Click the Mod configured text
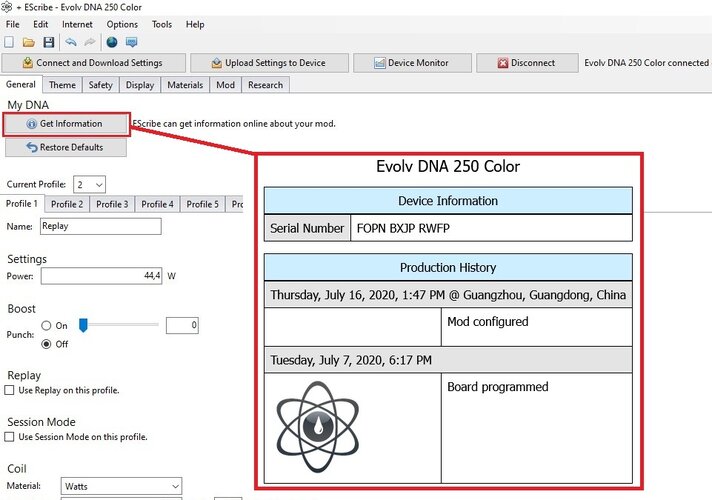The width and height of the screenshot is (712, 500). point(488,322)
